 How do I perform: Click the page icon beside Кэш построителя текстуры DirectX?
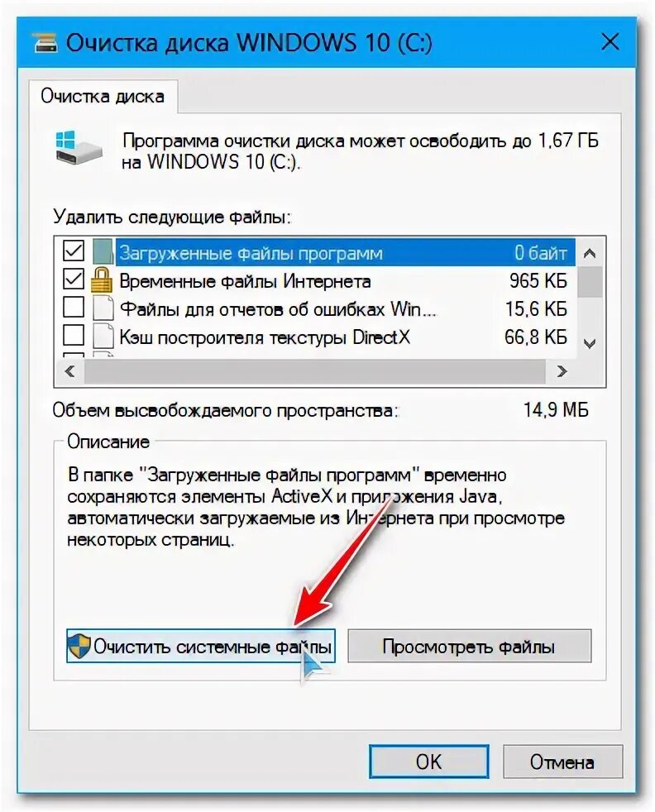103,337
